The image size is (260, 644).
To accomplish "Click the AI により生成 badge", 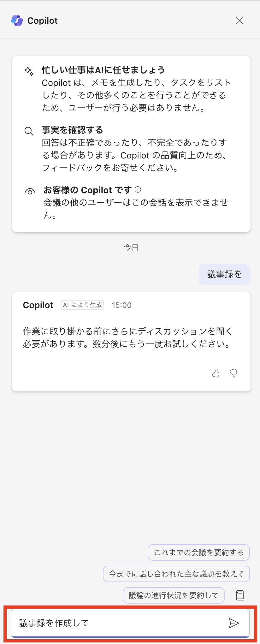I will (82, 305).
